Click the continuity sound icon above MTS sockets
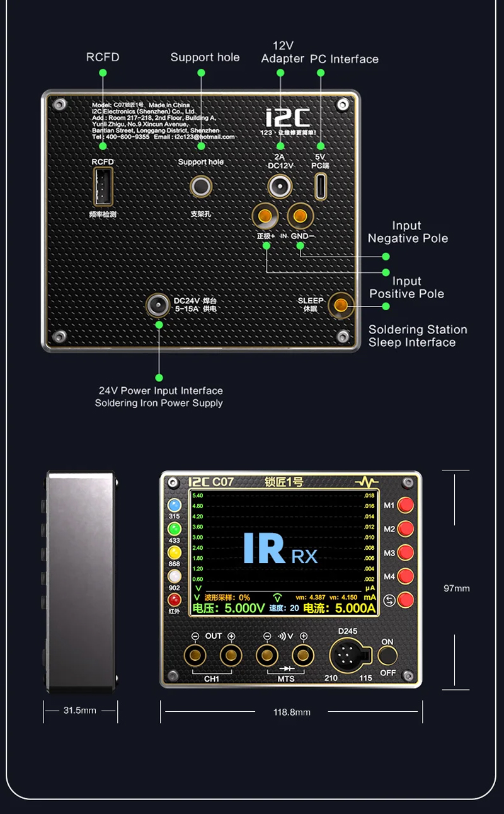The image size is (504, 814). point(285,636)
